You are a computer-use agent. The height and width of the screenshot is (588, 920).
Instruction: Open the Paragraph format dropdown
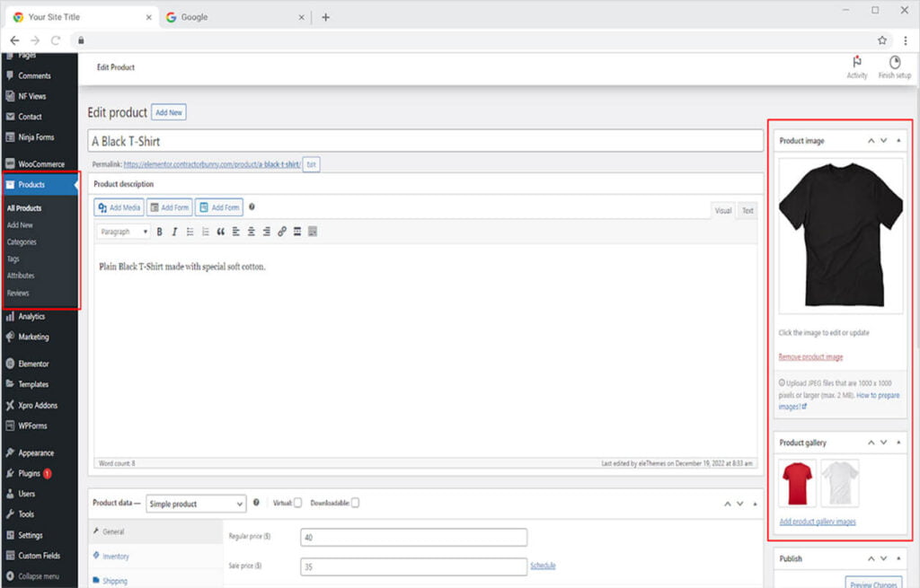(123, 232)
